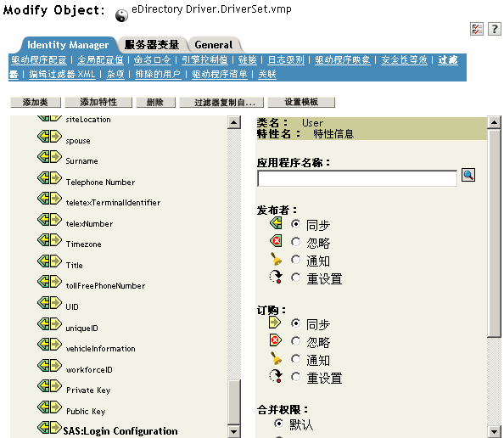This screenshot has height=438, width=504.
Task: Switch to the 服务器变量 tab
Action: coord(152,45)
